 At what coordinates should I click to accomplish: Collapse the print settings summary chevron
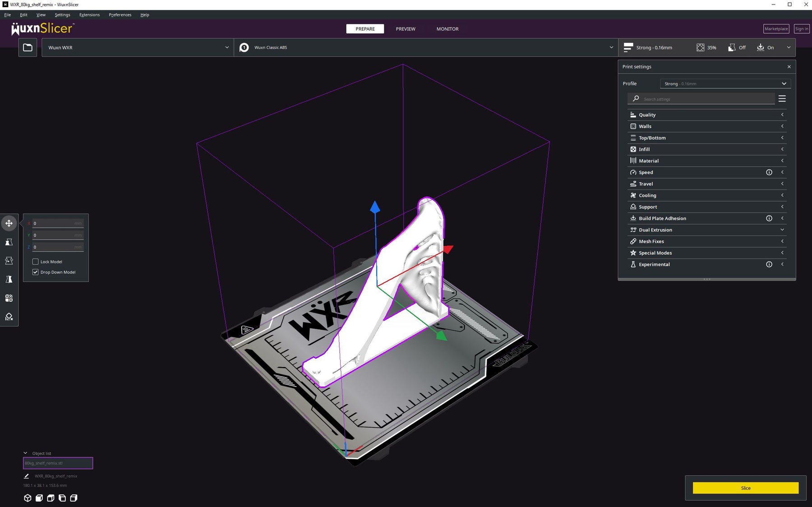pos(789,47)
